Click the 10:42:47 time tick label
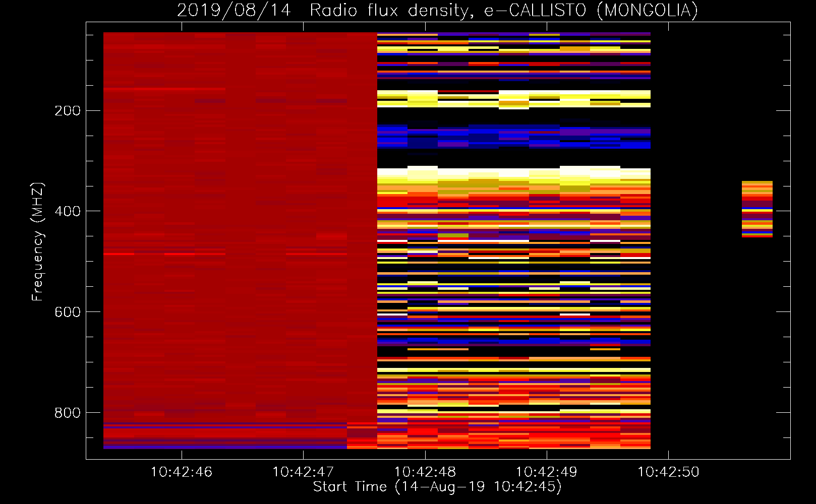The image size is (816, 504). (303, 472)
